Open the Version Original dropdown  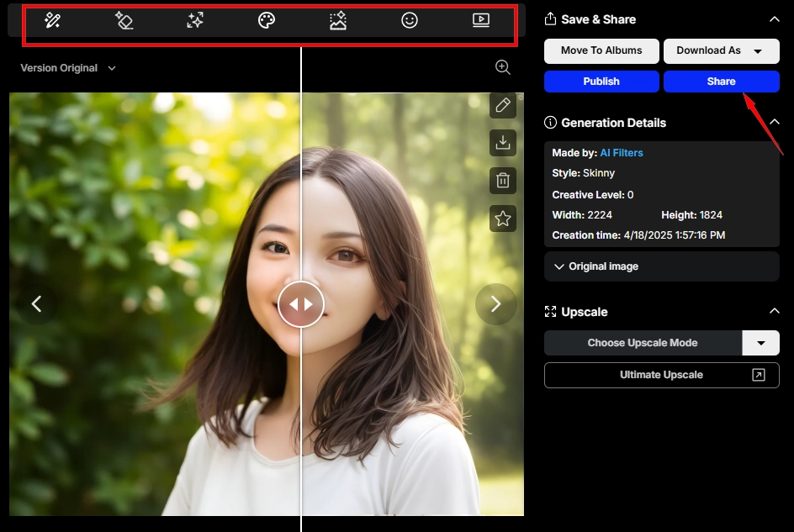(68, 68)
